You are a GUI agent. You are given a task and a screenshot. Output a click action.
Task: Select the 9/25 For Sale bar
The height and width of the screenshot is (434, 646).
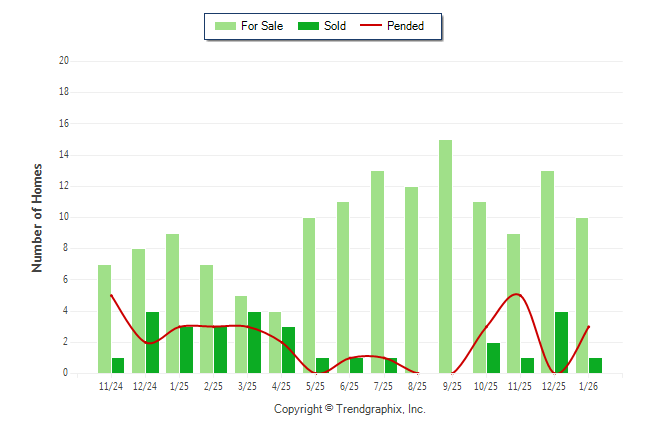pyautogui.click(x=445, y=256)
